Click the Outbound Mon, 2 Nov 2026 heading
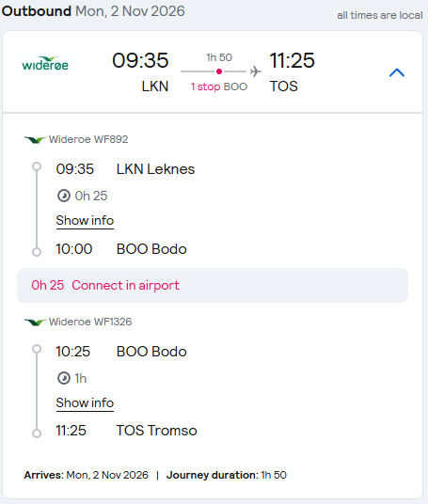Screen dimensions: 428x504 point(93,11)
